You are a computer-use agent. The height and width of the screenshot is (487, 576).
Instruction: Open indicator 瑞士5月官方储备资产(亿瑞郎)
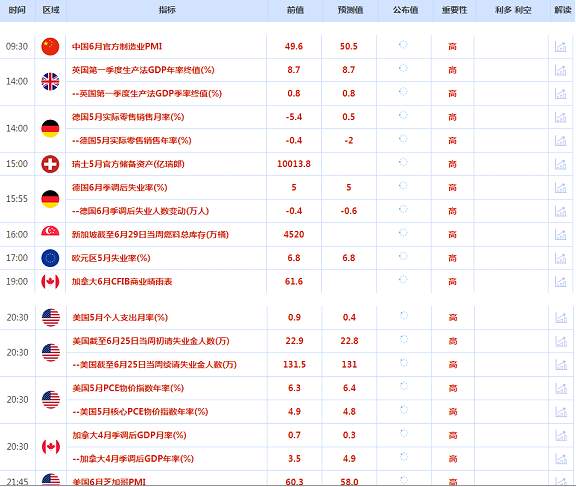point(128,164)
